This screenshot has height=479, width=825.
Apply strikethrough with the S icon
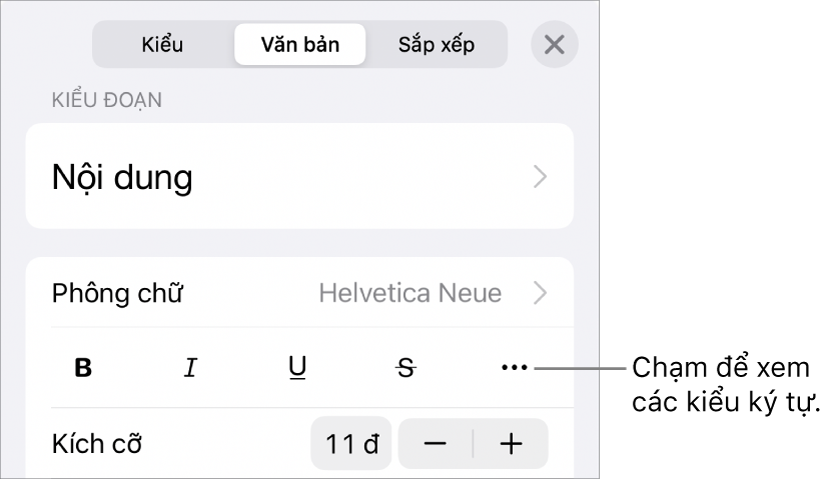(x=406, y=367)
